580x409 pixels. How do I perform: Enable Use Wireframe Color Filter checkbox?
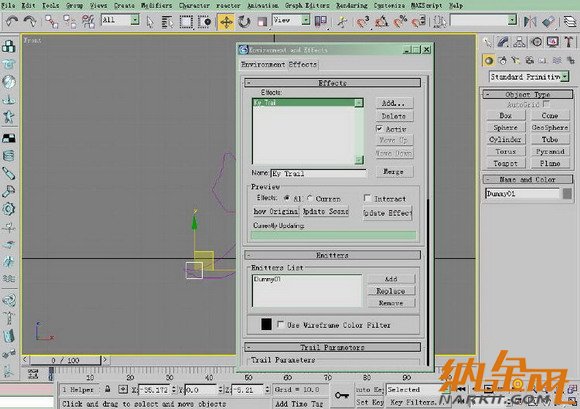280,325
